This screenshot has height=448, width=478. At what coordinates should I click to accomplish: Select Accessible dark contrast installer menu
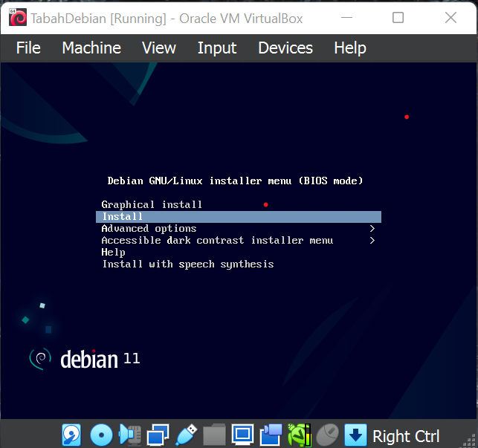(217, 241)
